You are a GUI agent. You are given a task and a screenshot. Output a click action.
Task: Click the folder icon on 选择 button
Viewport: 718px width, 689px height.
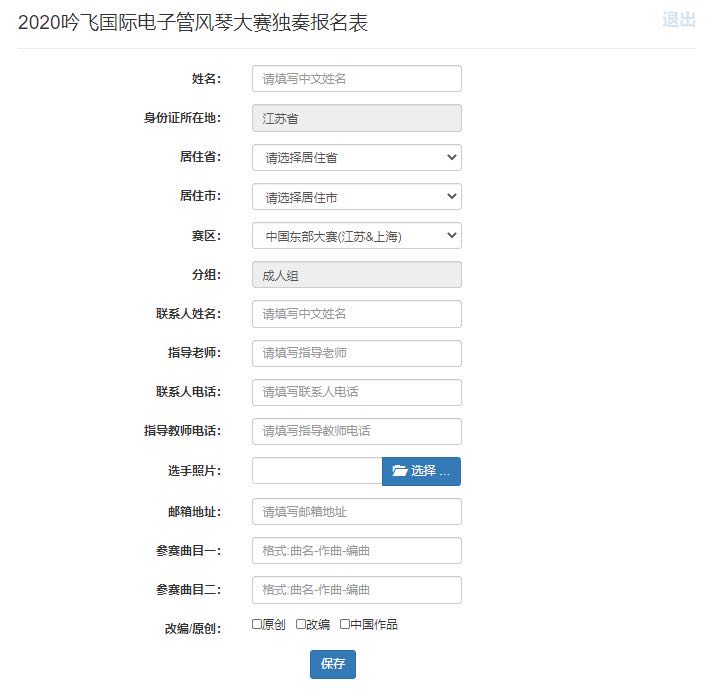coord(400,471)
